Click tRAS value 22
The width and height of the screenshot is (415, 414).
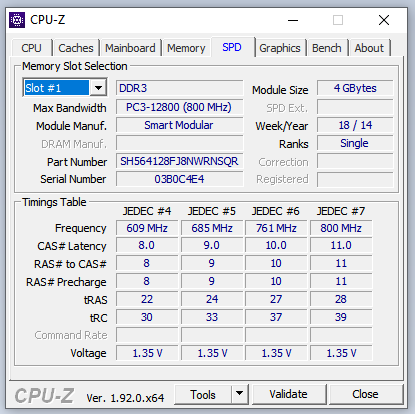[147, 299]
